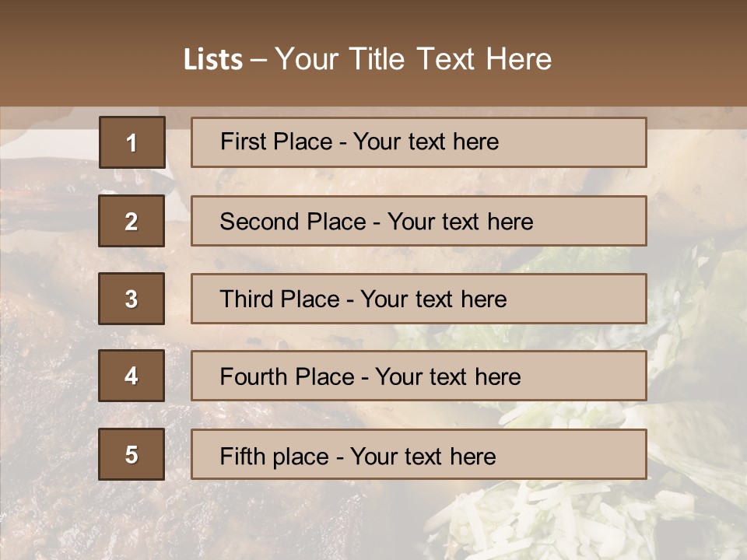This screenshot has width=747, height=560.
Task: Click "Your Title Text Here" in the heading
Action: tap(413, 59)
